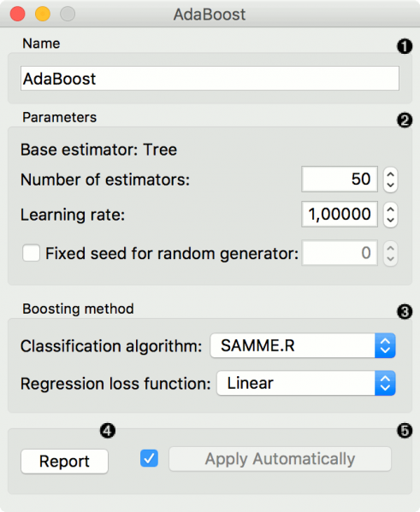Click the number 2 marker beside Parameters
Image resolution: width=420 pixels, height=512 pixels.
pos(405,121)
